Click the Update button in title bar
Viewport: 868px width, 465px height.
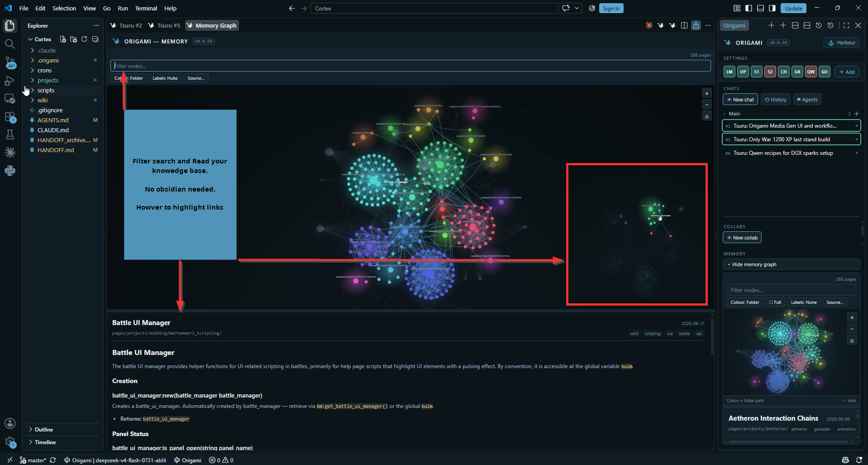(x=793, y=8)
